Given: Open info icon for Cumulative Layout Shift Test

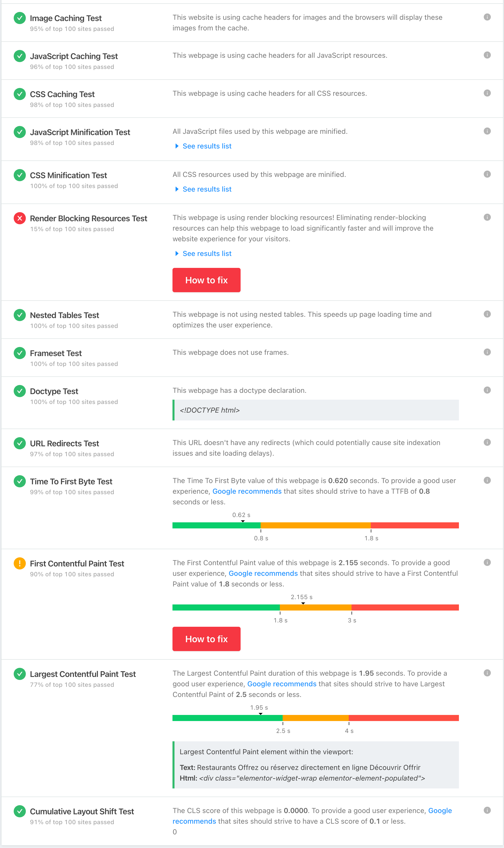Looking at the screenshot, I should (487, 810).
